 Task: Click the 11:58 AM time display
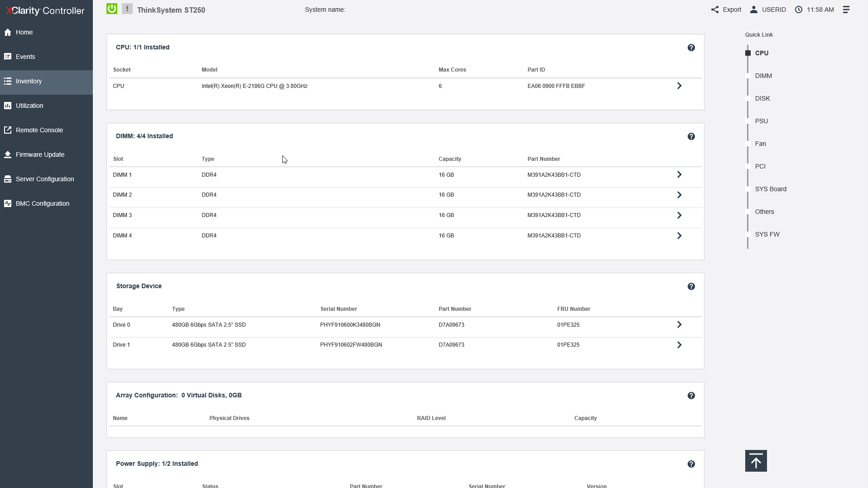[820, 10]
